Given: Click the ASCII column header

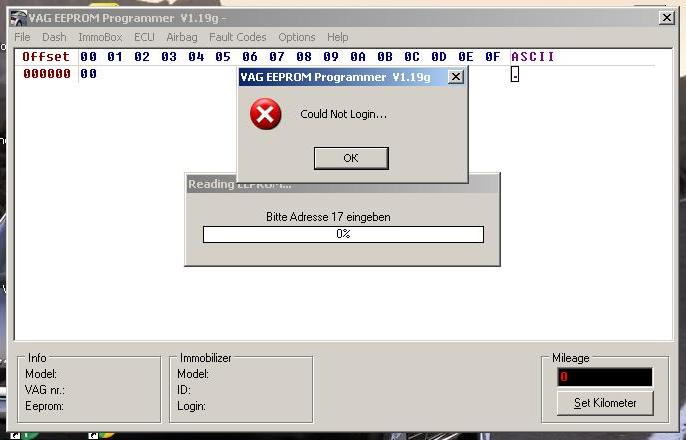Looking at the screenshot, I should [x=532, y=57].
